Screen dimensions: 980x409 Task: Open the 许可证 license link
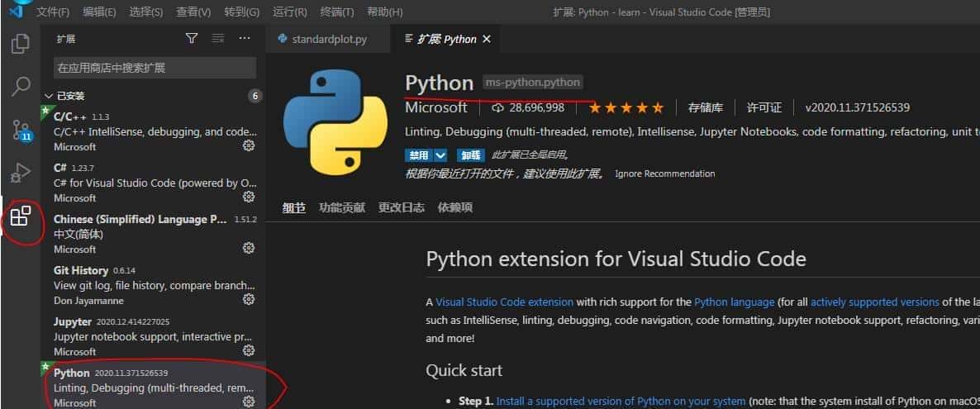point(764,108)
